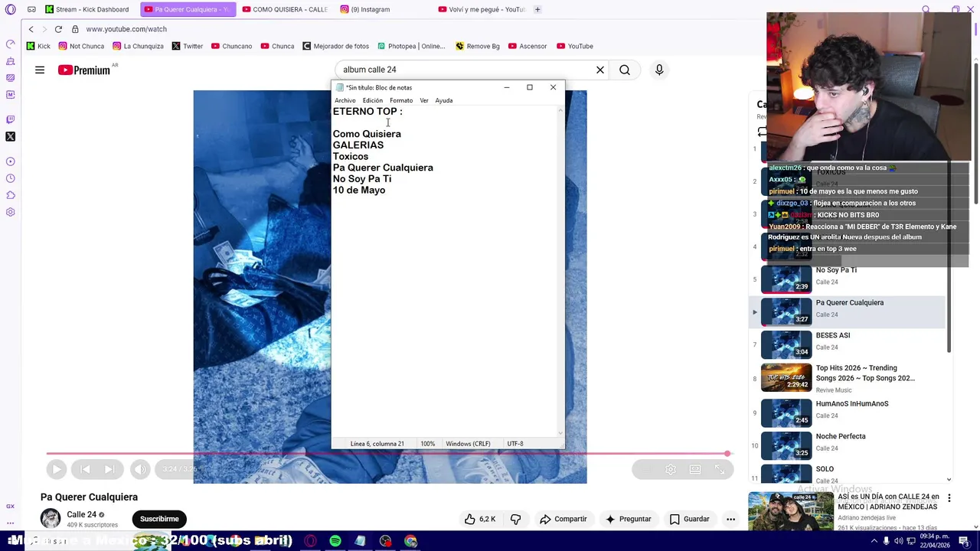
Task: Open more actions three-dot menu under video
Action: (730, 519)
